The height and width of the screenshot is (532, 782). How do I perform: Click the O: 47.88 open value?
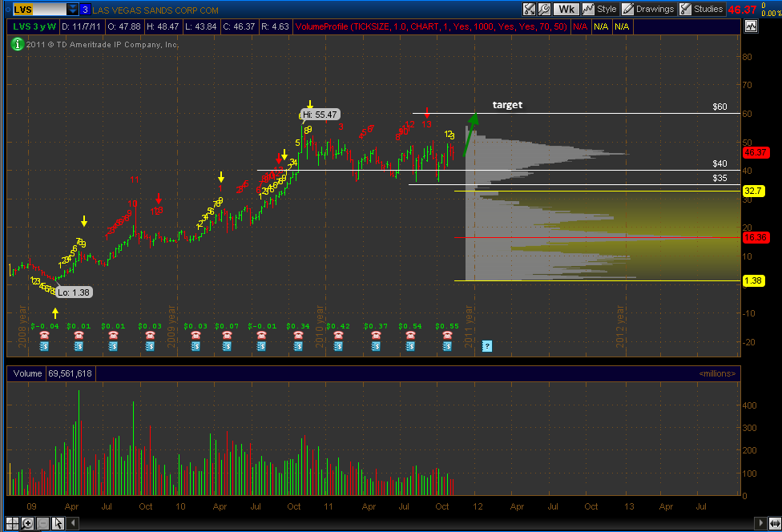pos(124,26)
